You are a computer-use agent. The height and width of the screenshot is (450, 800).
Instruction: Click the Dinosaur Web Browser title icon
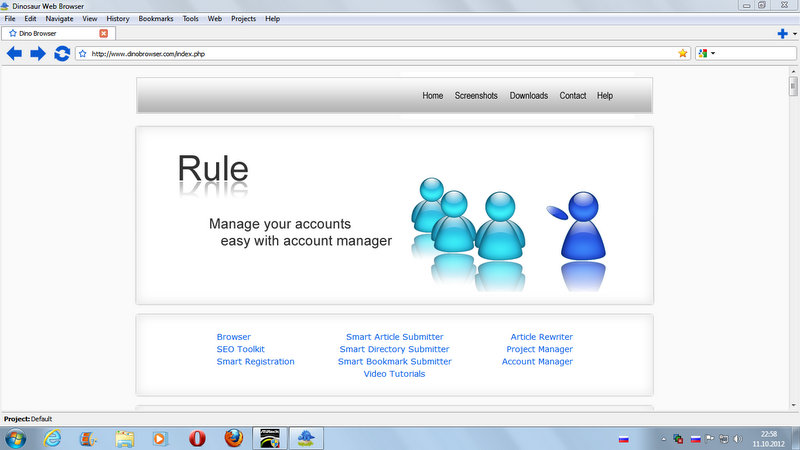(5, 6)
